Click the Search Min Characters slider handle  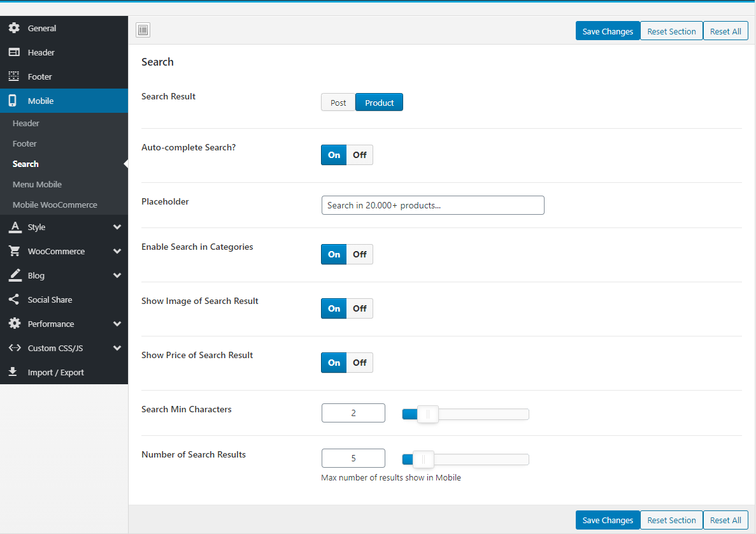(427, 414)
